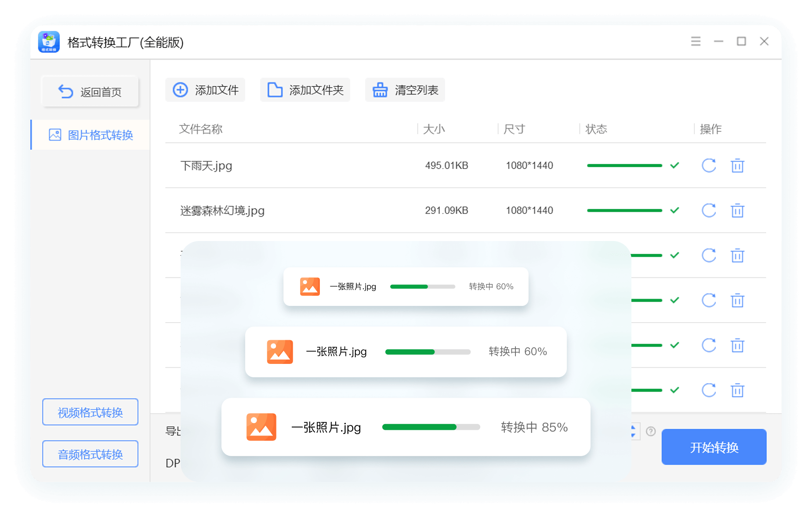812x518 pixels.
Task: Click the green check mark for 迷雾森林幻境.jpg
Action: [x=674, y=210]
